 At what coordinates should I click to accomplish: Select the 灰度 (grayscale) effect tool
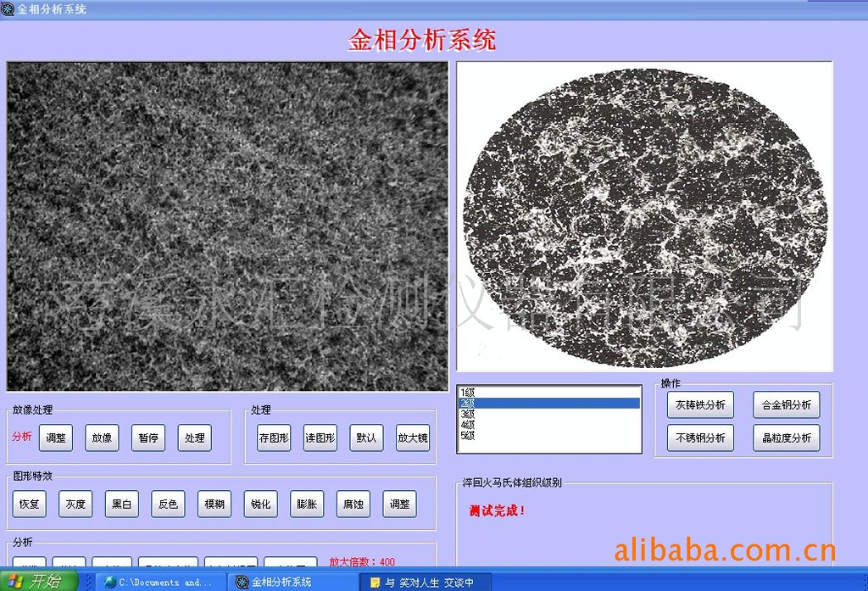[x=75, y=504]
